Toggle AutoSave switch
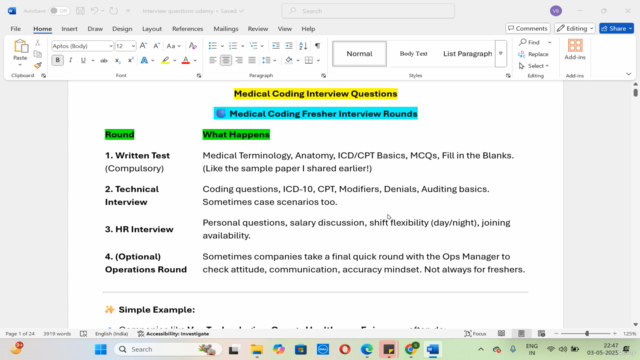The height and width of the screenshot is (360, 640). pyautogui.click(x=59, y=11)
